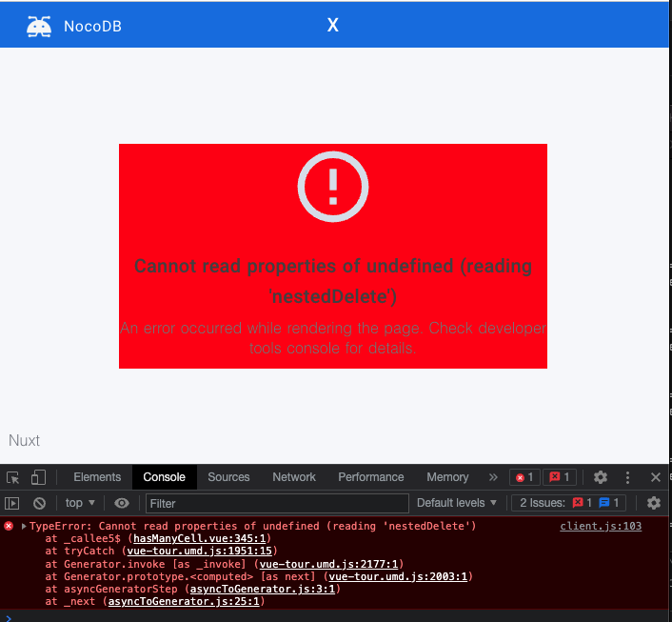Switch to the Performance tab
This screenshot has width=672, height=622.
[370, 477]
